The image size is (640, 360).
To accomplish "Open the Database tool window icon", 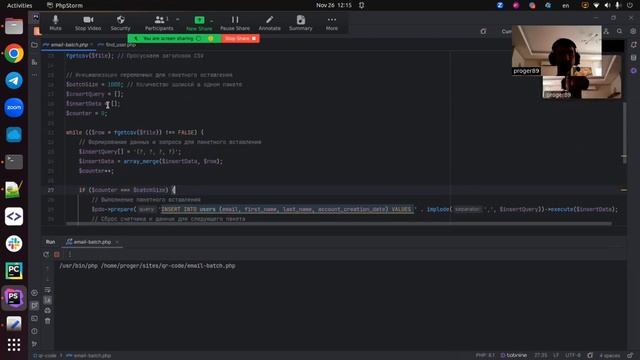I will point(633,58).
